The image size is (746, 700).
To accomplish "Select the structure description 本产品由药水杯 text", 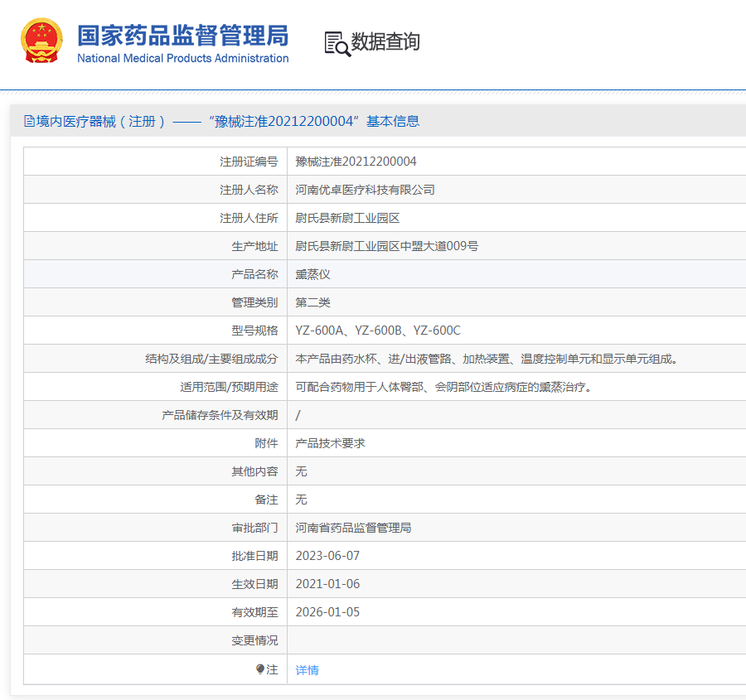I will pyautogui.click(x=487, y=359).
